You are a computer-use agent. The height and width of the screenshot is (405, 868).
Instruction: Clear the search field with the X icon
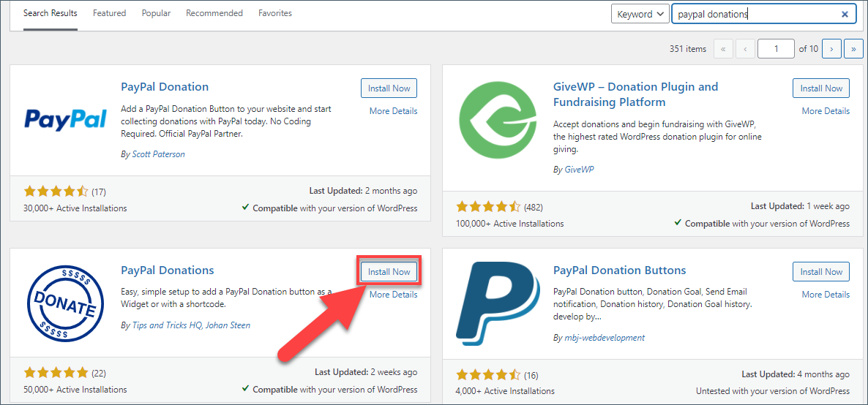point(845,15)
